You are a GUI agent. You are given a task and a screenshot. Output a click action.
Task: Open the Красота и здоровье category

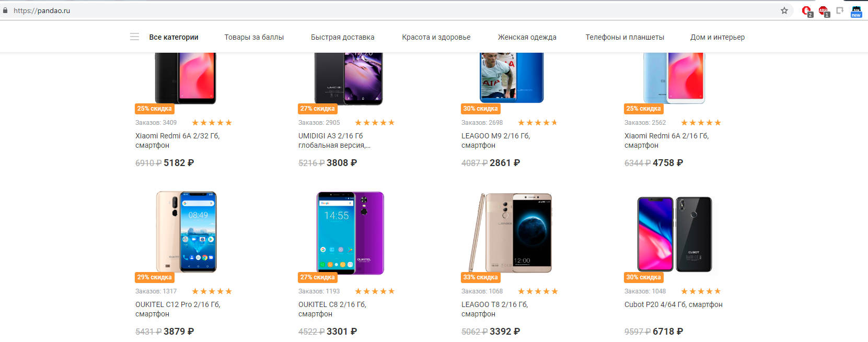[x=436, y=37]
